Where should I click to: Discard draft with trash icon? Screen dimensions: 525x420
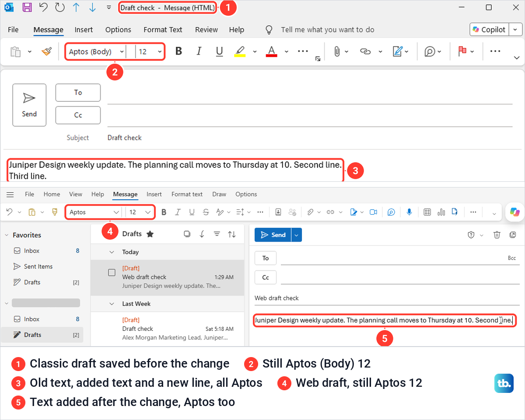tap(497, 235)
